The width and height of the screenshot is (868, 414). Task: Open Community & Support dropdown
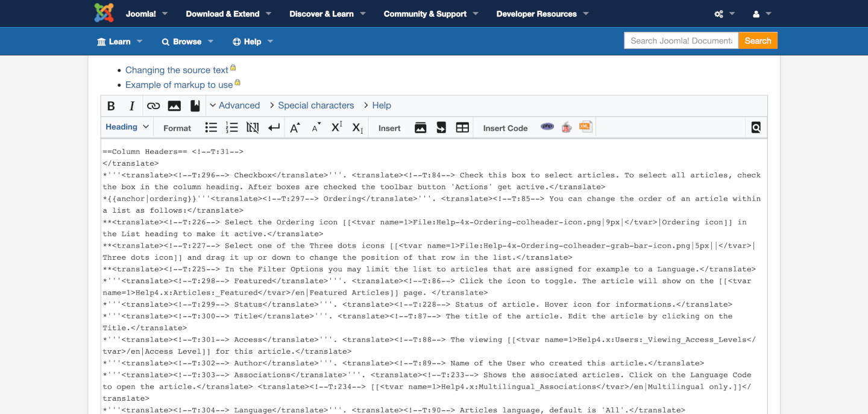(431, 14)
